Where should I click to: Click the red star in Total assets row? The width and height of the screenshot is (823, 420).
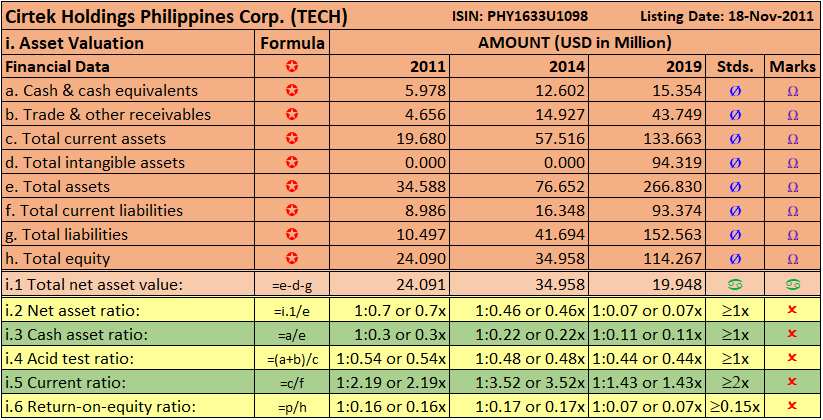click(292, 186)
